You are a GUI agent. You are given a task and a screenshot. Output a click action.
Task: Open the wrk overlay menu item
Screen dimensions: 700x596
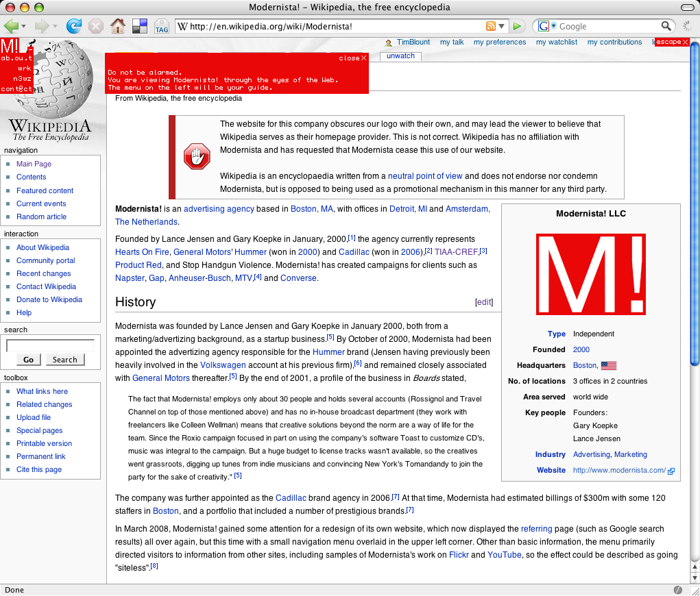click(25, 69)
